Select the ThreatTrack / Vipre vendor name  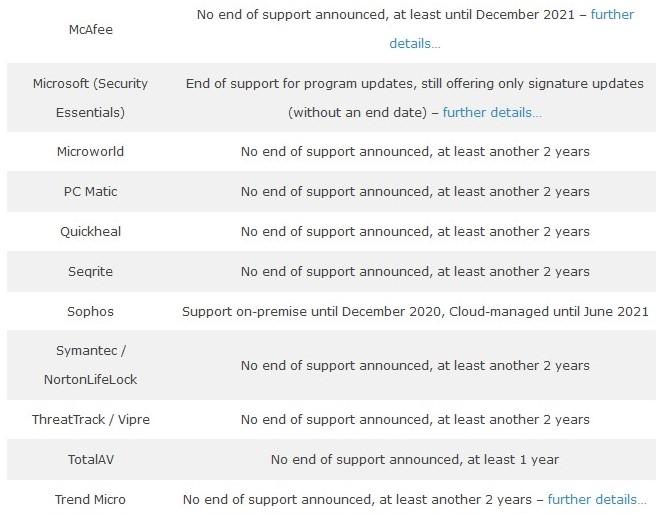90,419
